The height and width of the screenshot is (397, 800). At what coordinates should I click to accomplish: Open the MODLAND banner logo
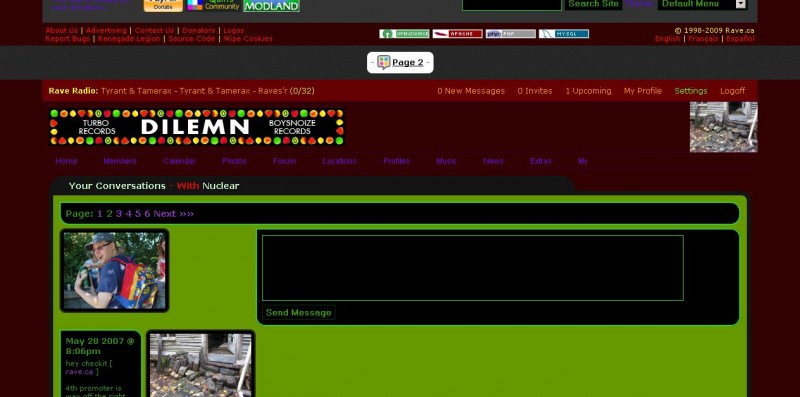point(271,6)
